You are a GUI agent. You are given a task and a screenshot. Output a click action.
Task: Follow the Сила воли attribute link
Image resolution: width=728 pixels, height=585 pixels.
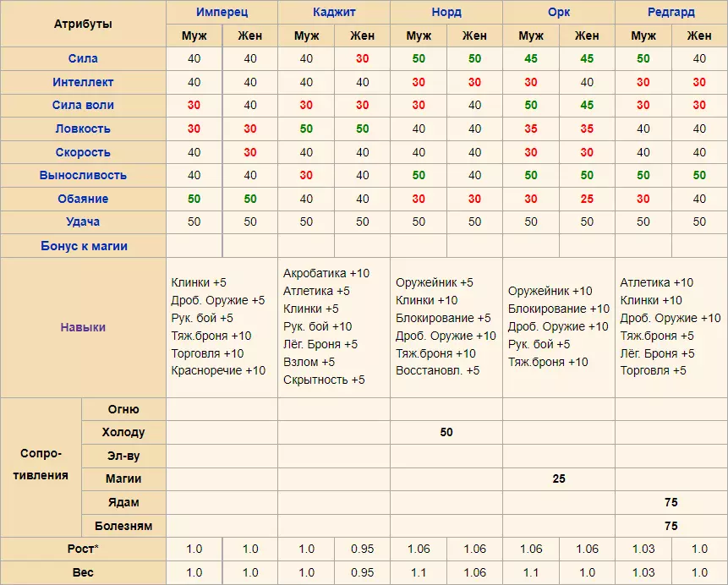[x=83, y=105]
